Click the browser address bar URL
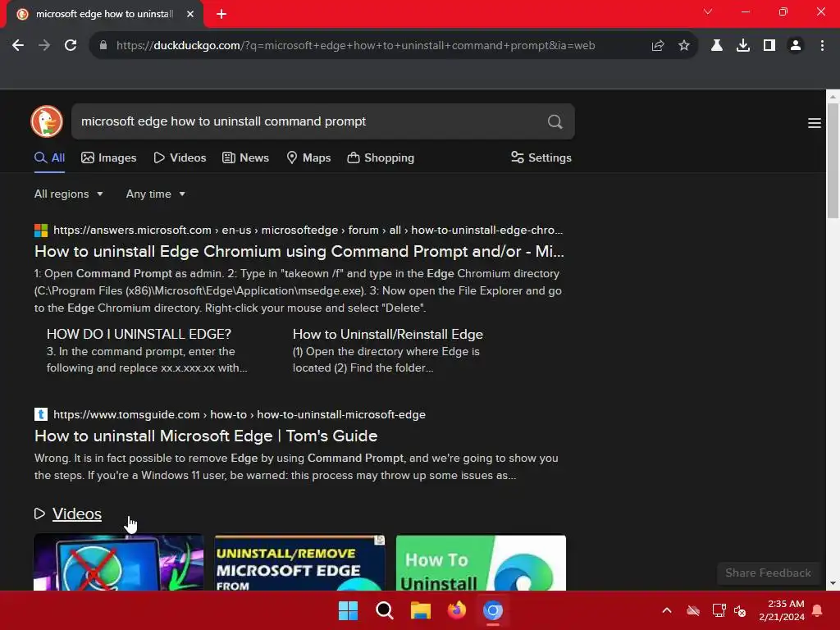Viewport: 840px width, 630px height. click(356, 46)
